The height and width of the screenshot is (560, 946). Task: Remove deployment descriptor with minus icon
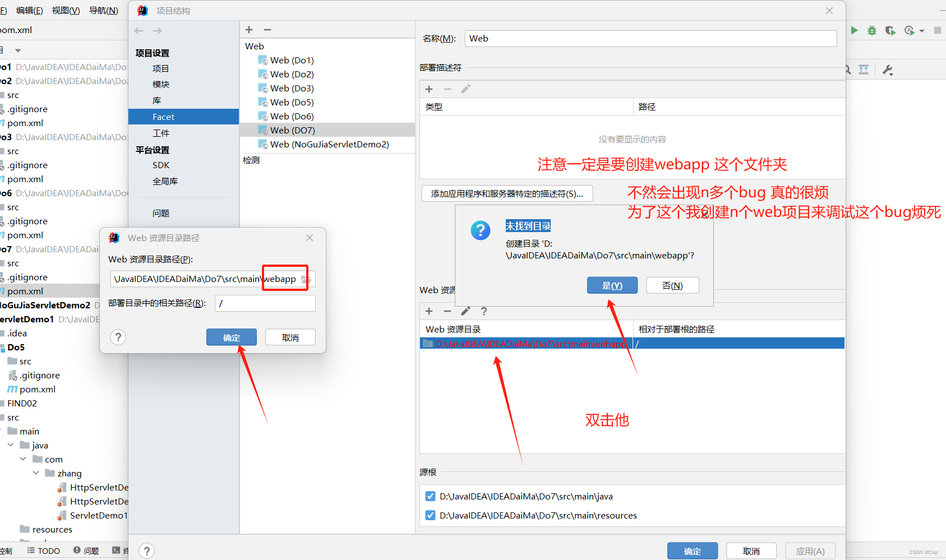(447, 89)
